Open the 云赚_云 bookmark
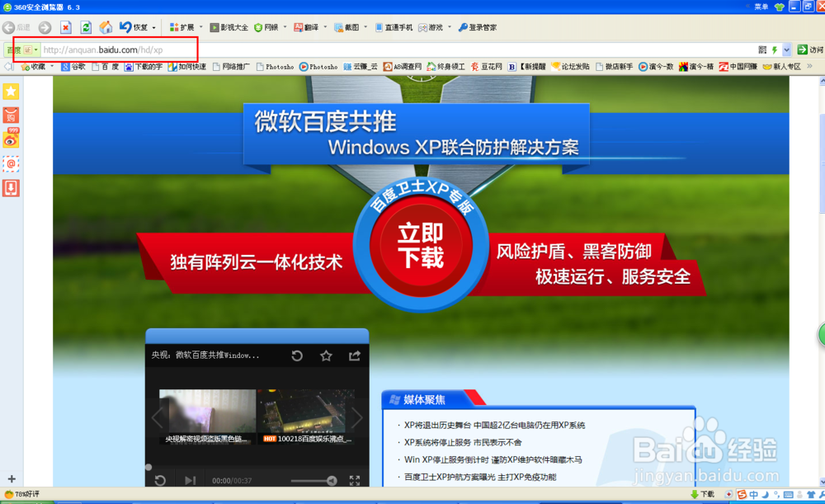The height and width of the screenshot is (504, 825). click(x=361, y=67)
